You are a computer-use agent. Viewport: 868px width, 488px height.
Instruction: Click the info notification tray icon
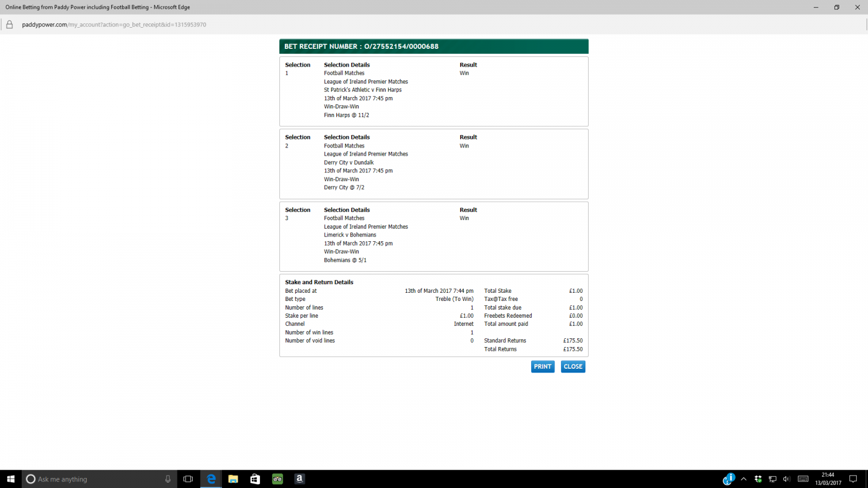729,479
